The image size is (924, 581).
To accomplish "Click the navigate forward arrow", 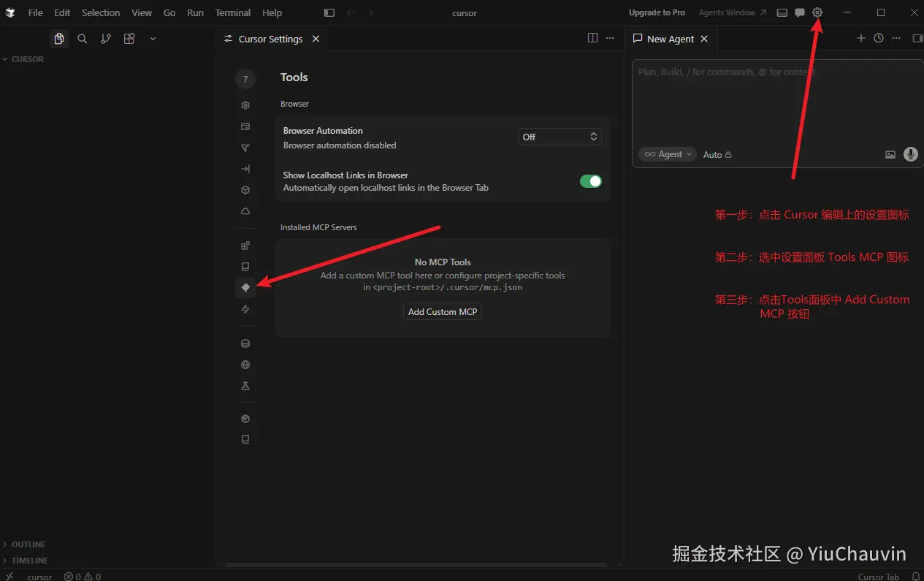I will click(x=369, y=12).
